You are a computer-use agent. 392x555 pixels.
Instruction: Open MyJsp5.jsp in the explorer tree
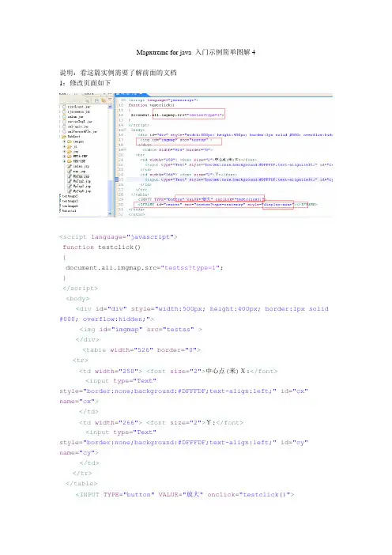[x=82, y=191]
